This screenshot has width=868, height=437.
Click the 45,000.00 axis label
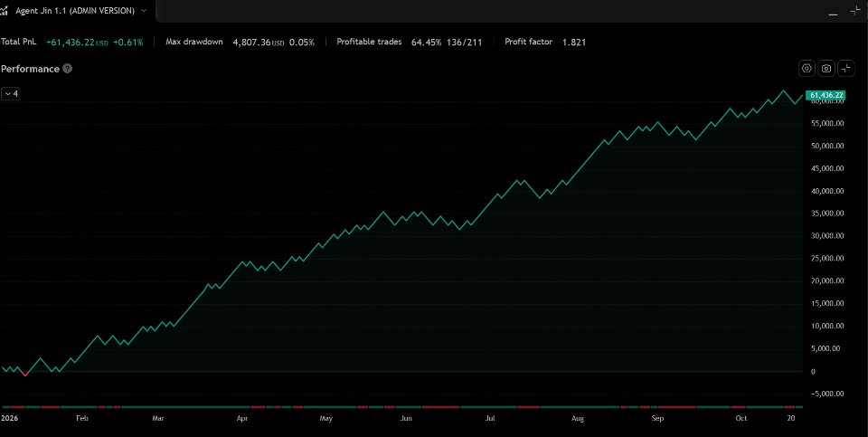(x=827, y=168)
